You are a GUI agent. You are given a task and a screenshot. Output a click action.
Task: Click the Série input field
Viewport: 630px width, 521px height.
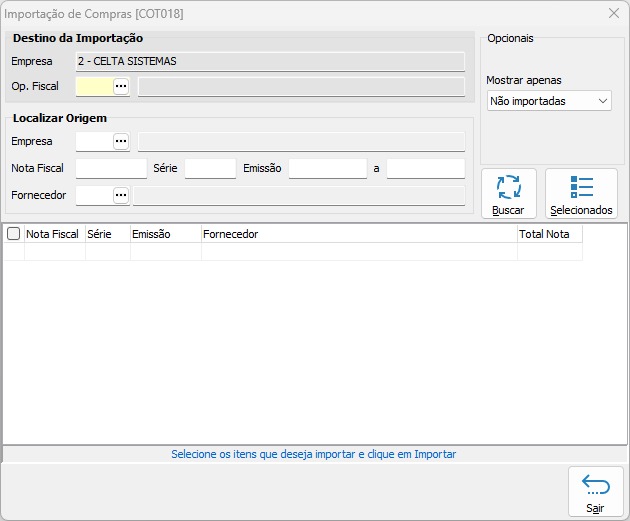(x=210, y=169)
